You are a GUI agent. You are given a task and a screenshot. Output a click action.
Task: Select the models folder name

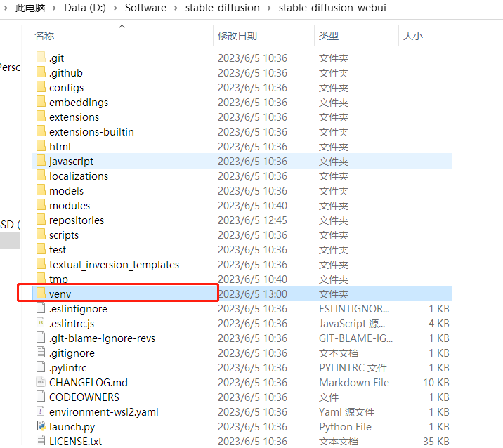[x=66, y=191]
